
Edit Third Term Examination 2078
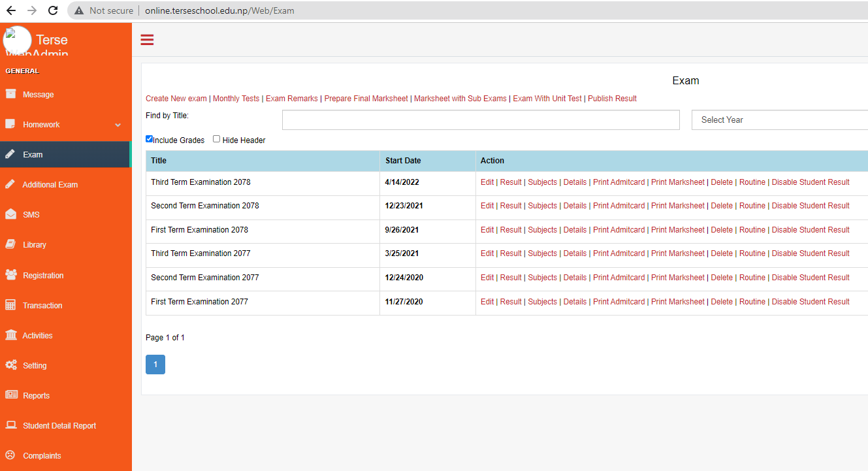click(487, 182)
